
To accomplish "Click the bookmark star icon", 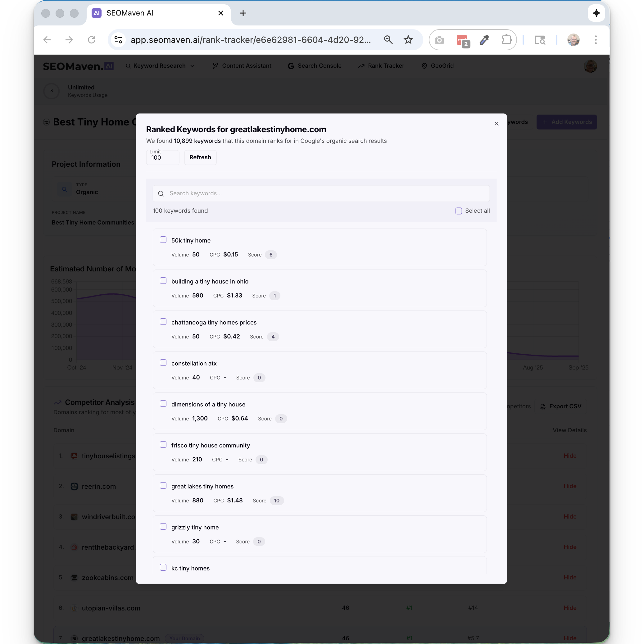I will click(x=408, y=40).
